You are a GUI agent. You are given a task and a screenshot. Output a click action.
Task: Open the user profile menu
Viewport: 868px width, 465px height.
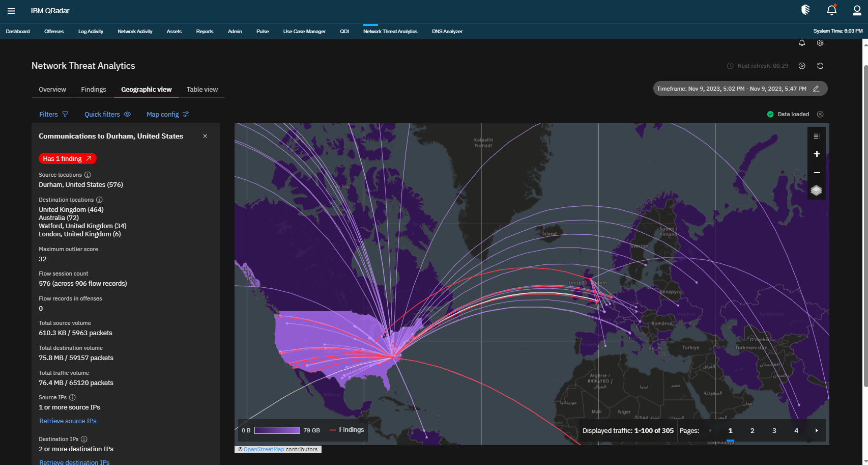857,10
